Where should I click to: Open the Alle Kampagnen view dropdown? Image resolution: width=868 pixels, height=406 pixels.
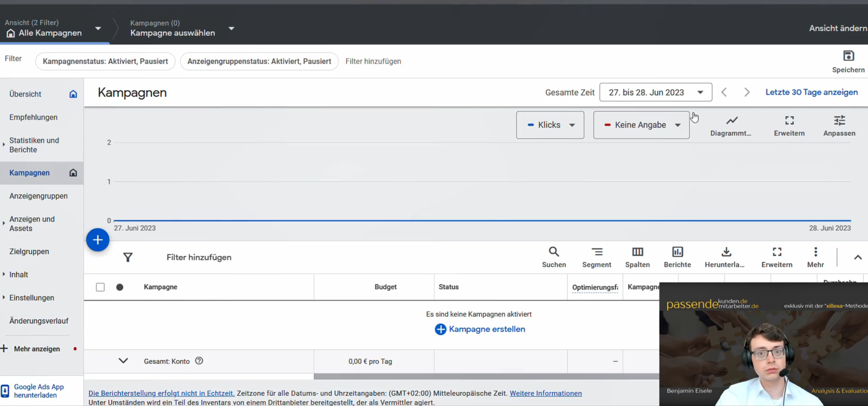98,28
